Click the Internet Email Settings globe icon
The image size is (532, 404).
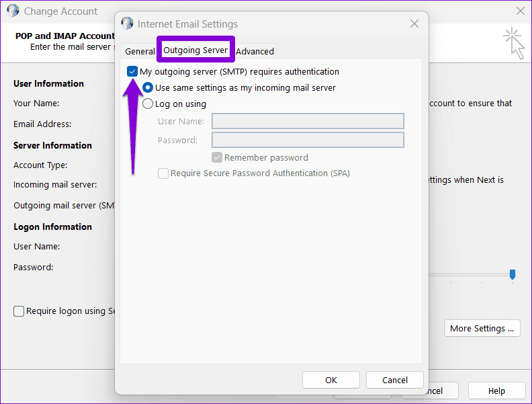coord(127,24)
